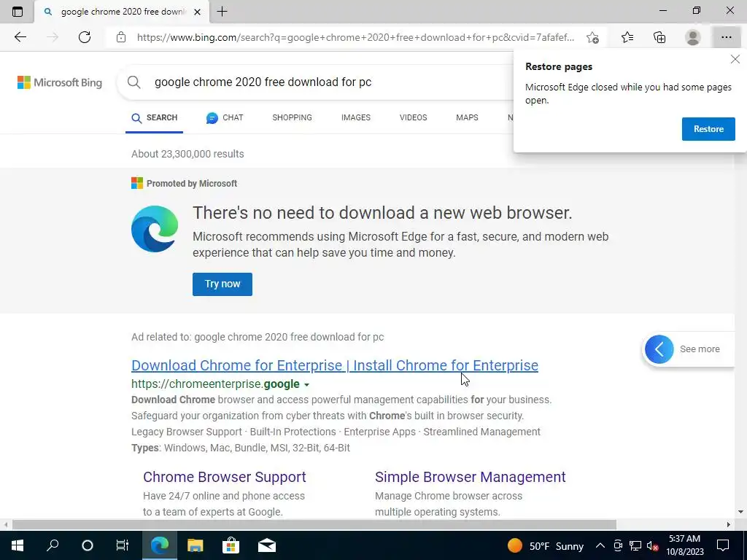Open the network status tray icon
This screenshot has width=747, height=560.
635,545
